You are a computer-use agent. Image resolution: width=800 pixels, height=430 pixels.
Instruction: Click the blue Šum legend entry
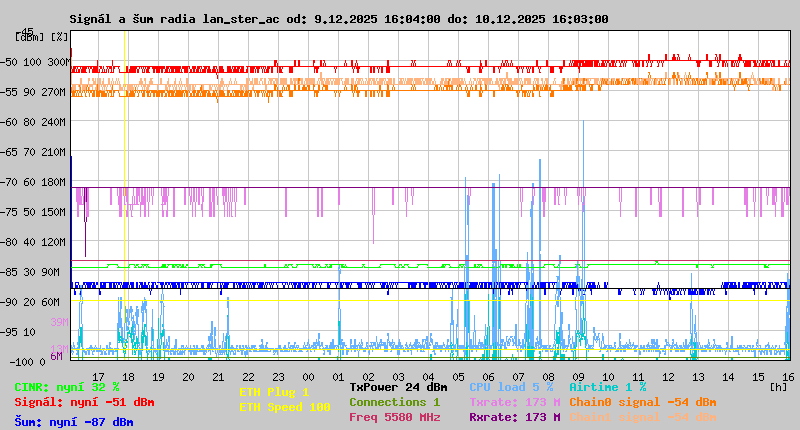pos(73,422)
